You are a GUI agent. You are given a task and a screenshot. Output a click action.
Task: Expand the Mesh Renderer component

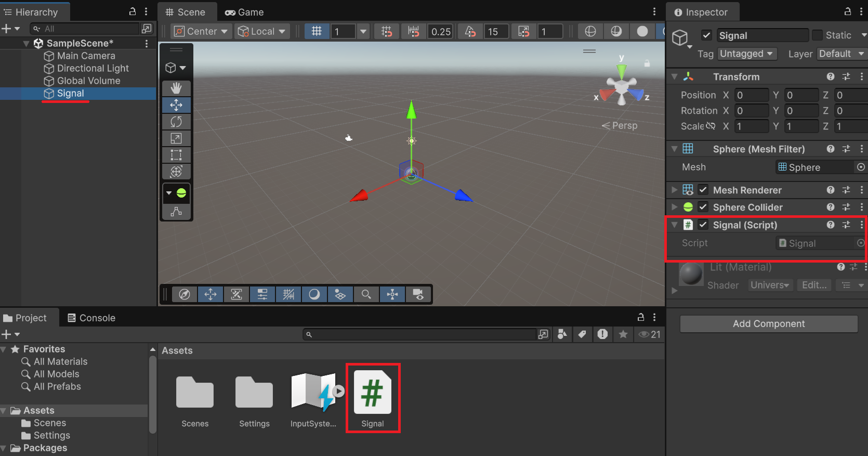pyautogui.click(x=674, y=190)
